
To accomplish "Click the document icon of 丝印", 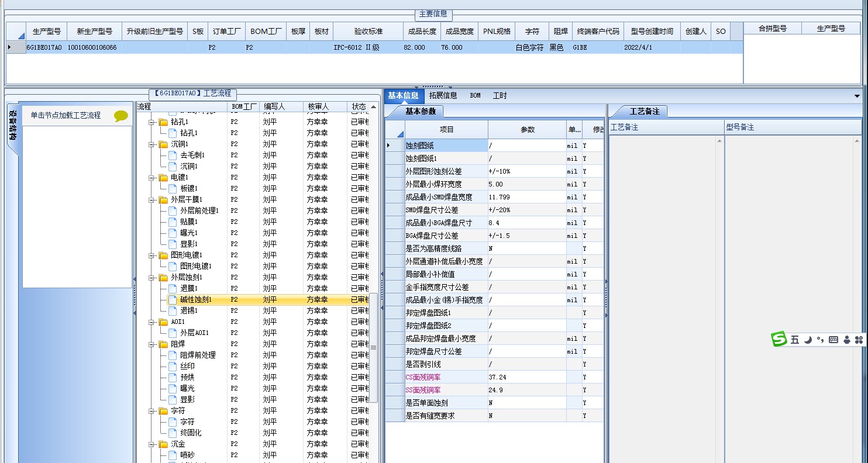I will pos(173,366).
